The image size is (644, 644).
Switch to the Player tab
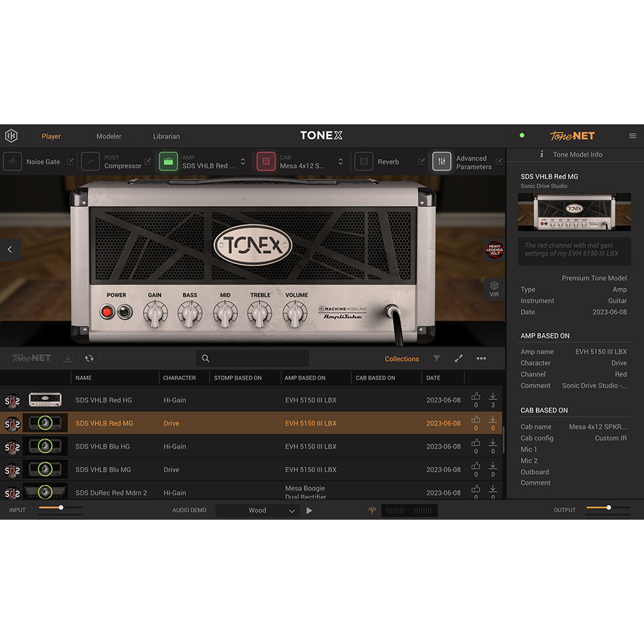pyautogui.click(x=51, y=137)
